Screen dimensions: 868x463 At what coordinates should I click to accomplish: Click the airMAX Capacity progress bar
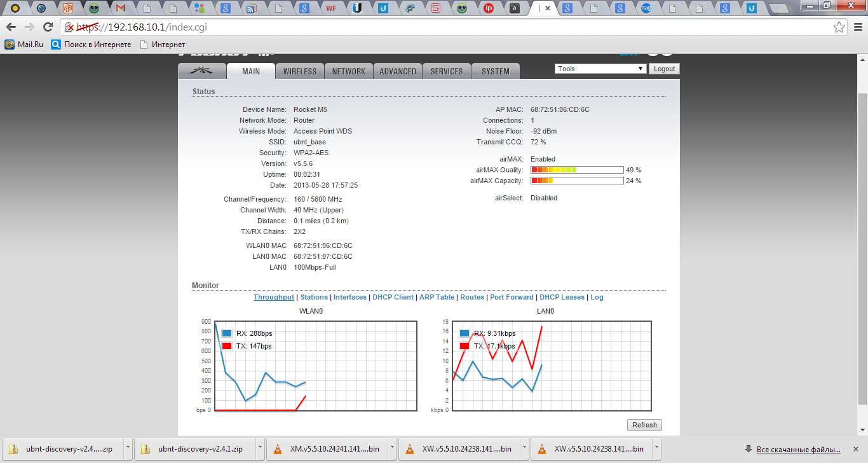point(577,181)
